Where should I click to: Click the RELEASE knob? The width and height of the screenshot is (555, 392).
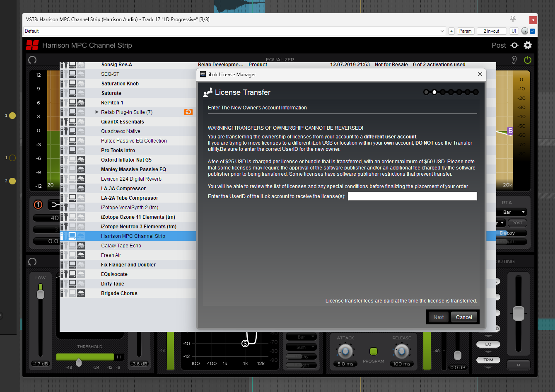pyautogui.click(x=401, y=351)
